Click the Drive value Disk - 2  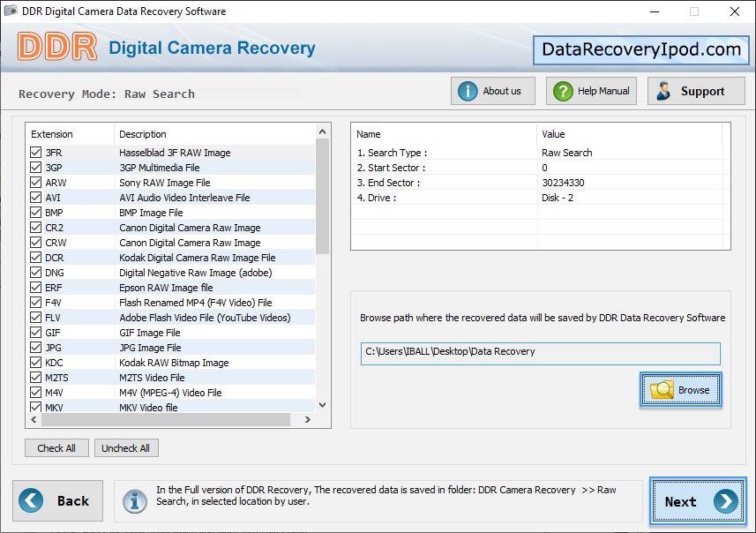(558, 198)
